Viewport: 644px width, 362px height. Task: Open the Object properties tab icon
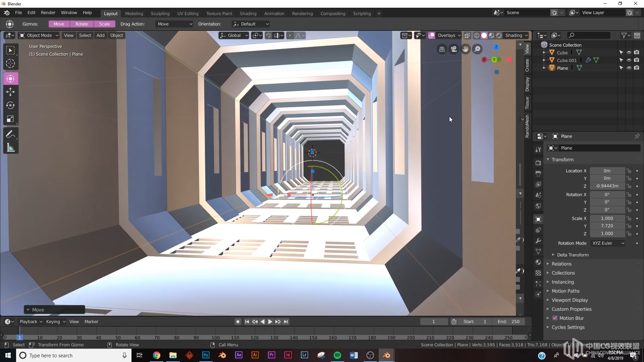tap(538, 219)
